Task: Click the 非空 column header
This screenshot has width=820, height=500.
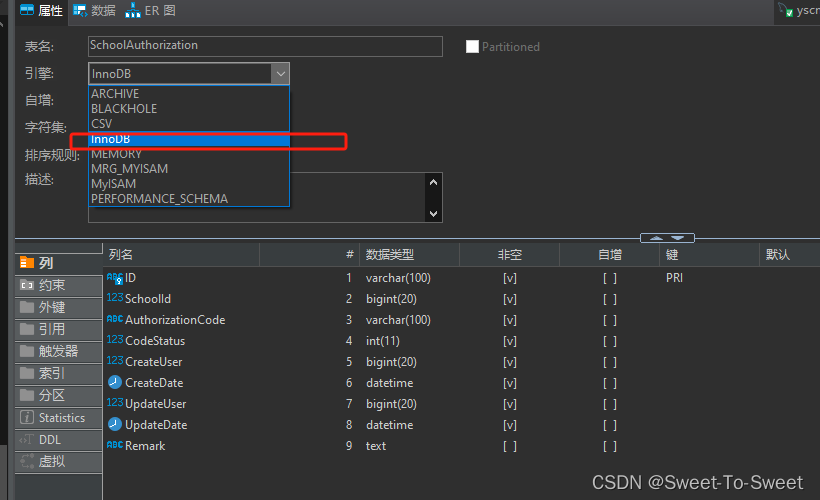Action: 509,255
